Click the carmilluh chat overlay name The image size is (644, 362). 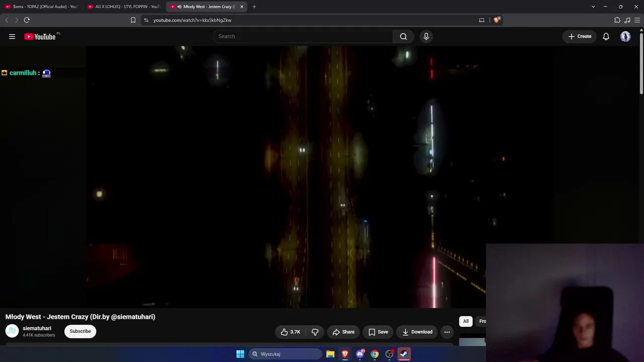tap(23, 73)
